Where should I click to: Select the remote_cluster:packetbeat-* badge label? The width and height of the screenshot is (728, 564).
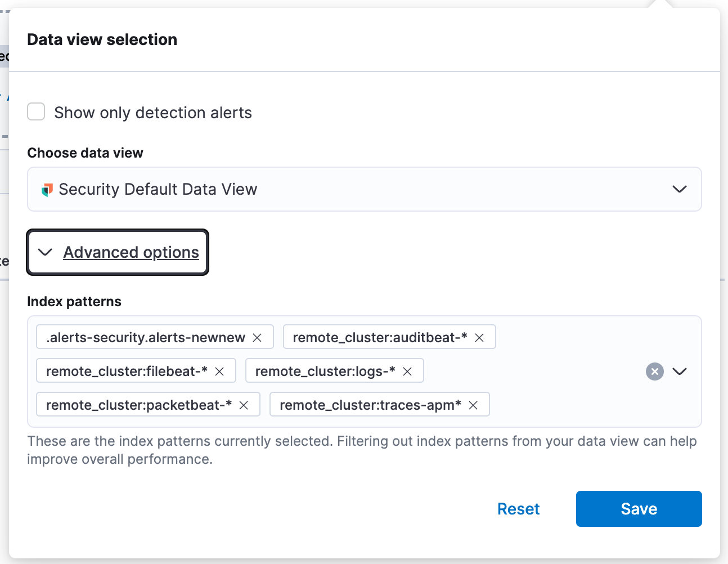click(140, 404)
